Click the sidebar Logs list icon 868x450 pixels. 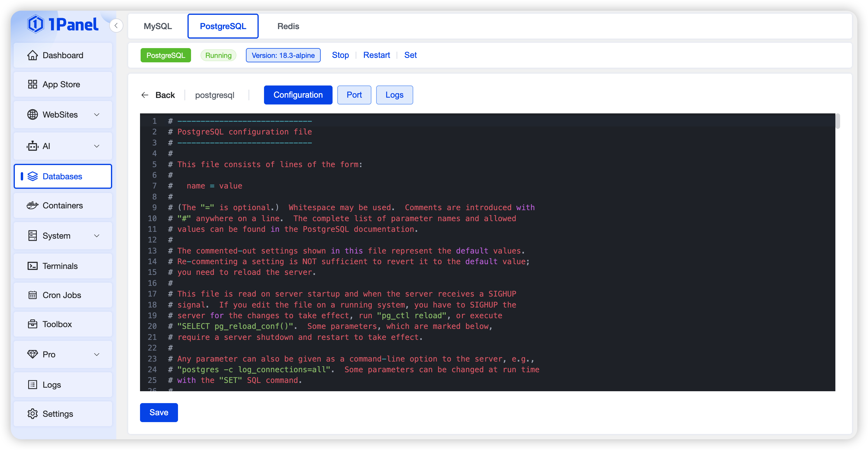coord(32,385)
